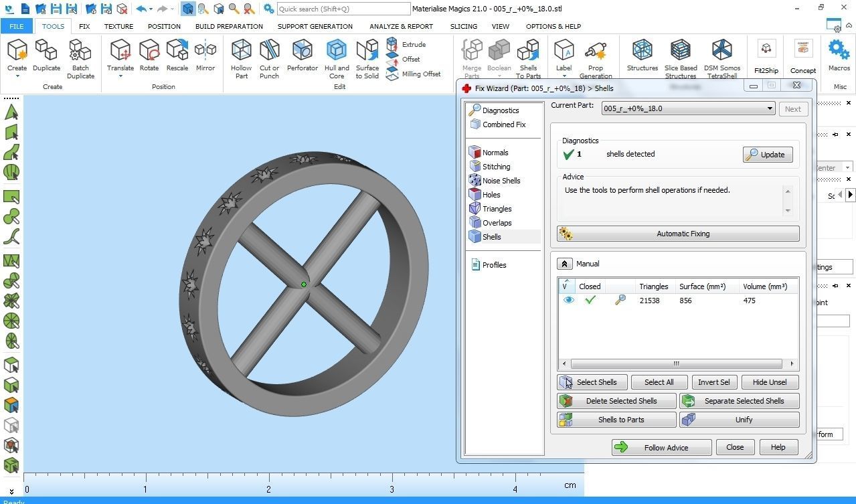Select Noise Shells in Fix Wizard
The width and height of the screenshot is (856, 504).
tap(495, 181)
